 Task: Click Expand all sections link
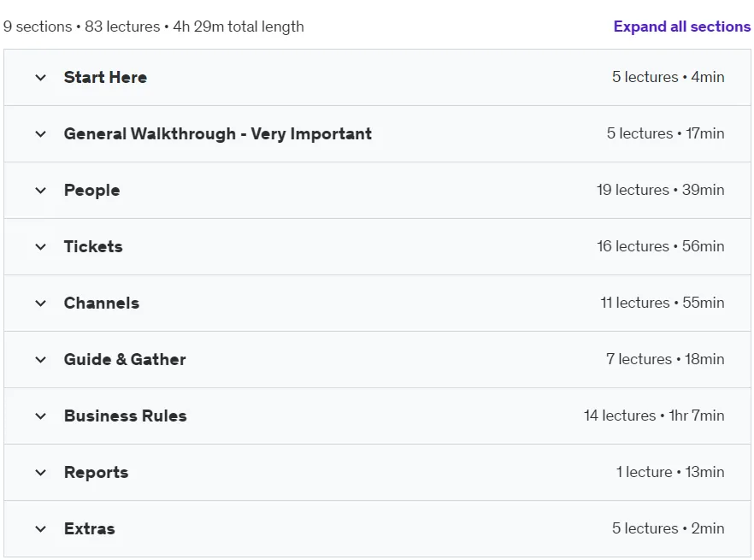pos(682,27)
